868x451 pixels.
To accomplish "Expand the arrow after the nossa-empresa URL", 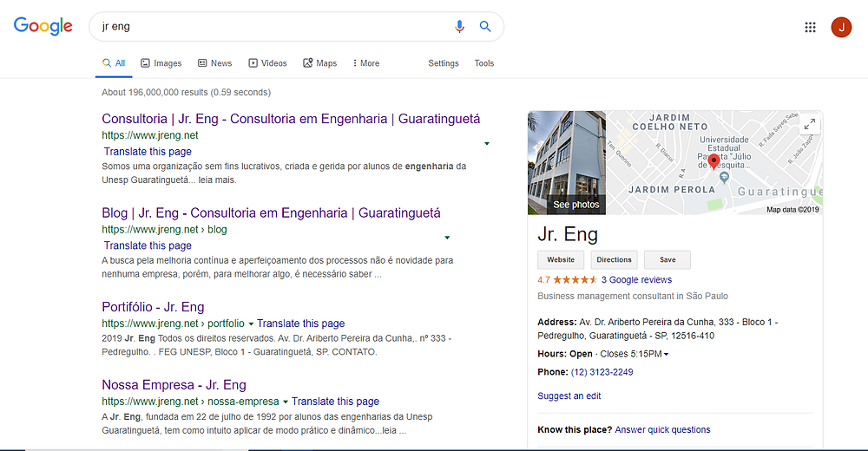I will pos(286,402).
